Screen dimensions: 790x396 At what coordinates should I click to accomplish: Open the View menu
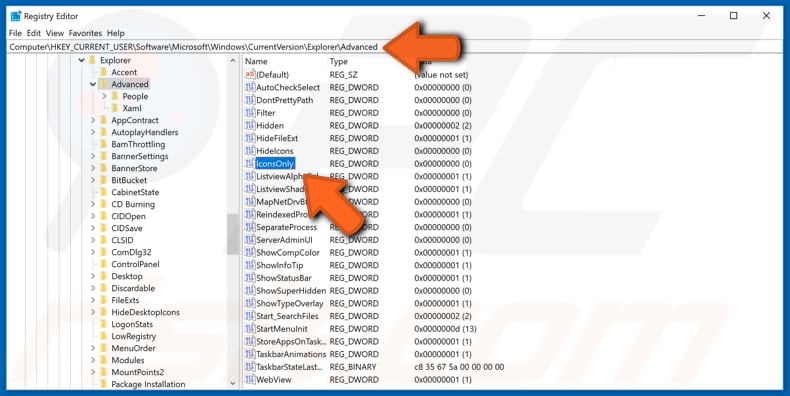pyautogui.click(x=55, y=33)
